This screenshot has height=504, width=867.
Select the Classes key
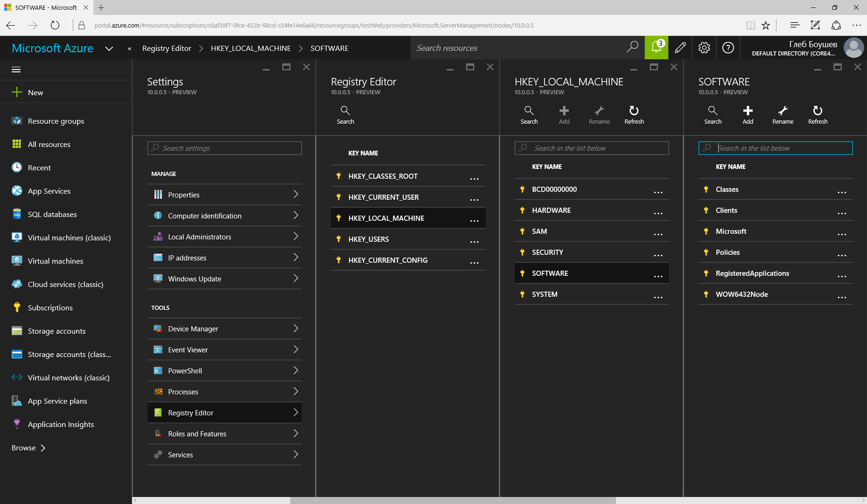pyautogui.click(x=776, y=189)
